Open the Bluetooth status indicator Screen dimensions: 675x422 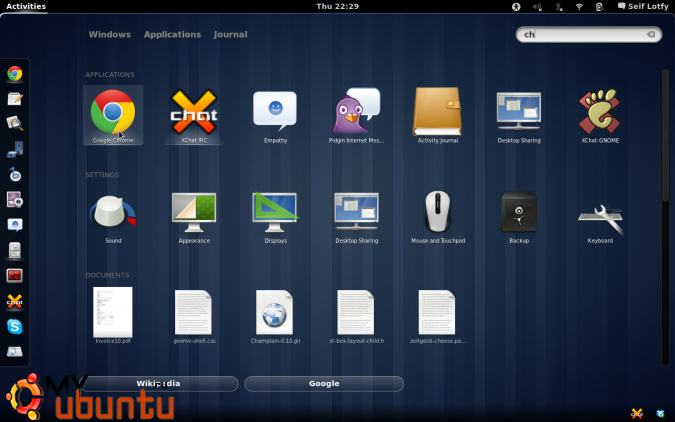(559, 6)
